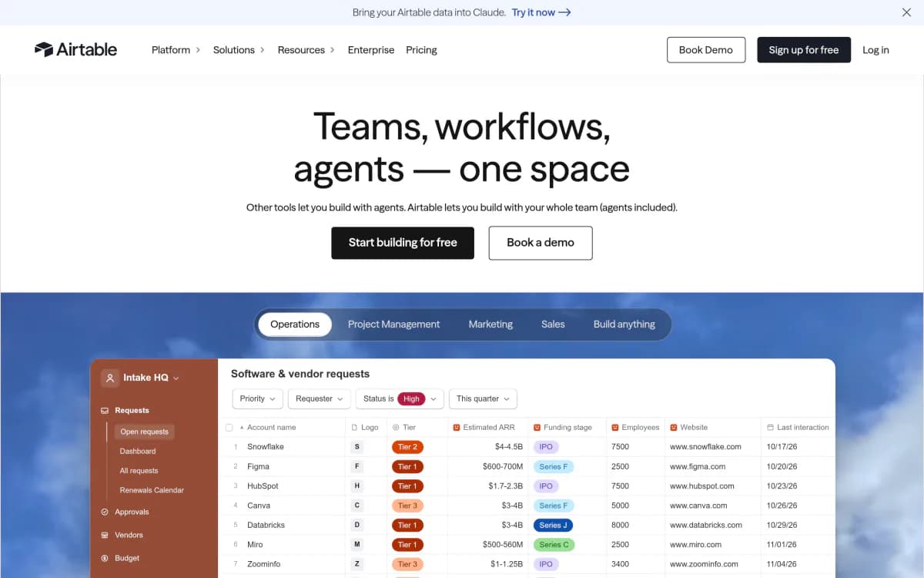
Task: Click 'www.snowflake.com' website cell
Action: 705,447
